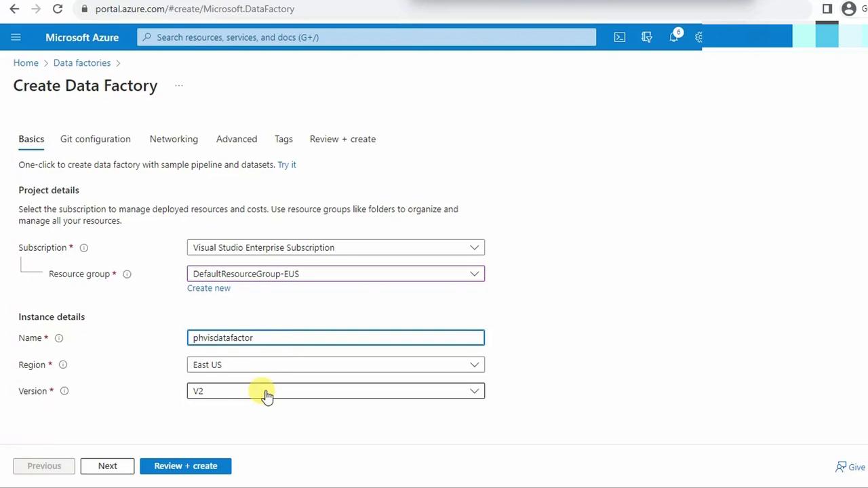Select the Review + create tab
This screenshot has height=488, width=868.
[342, 139]
